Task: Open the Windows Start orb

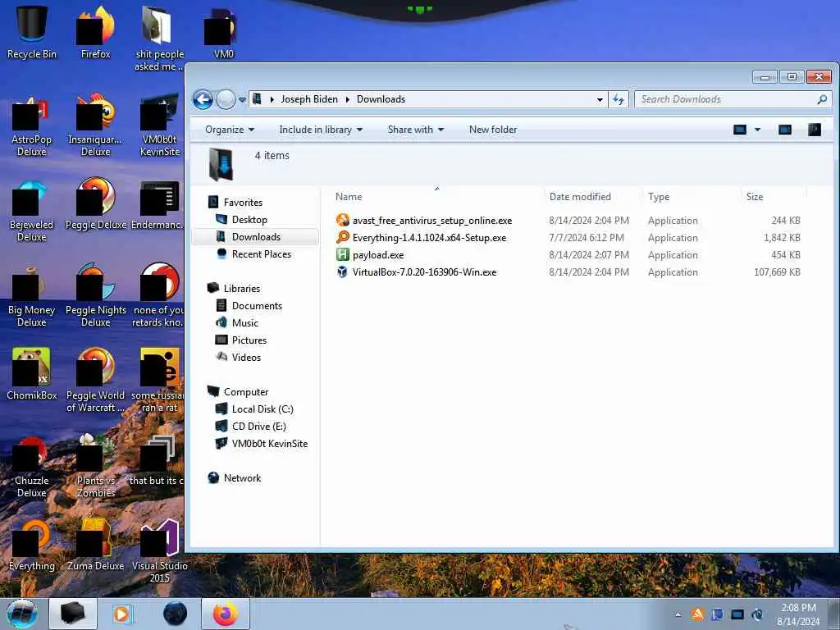Action: pyautogui.click(x=22, y=614)
